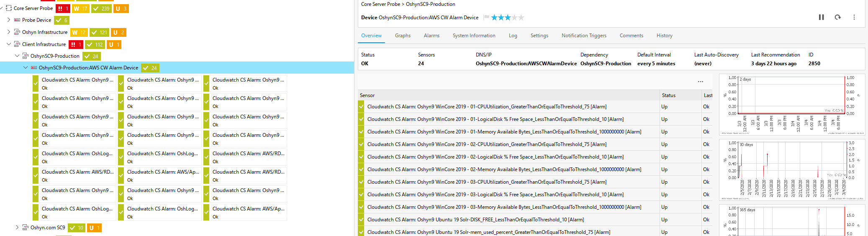Switch to the Log tab
Screen dimensions: 868x236
tap(513, 36)
